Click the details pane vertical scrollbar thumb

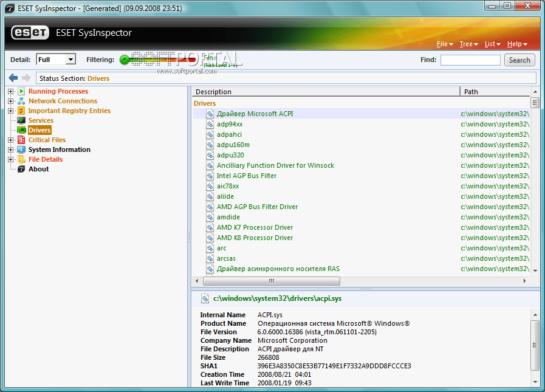[x=535, y=345]
